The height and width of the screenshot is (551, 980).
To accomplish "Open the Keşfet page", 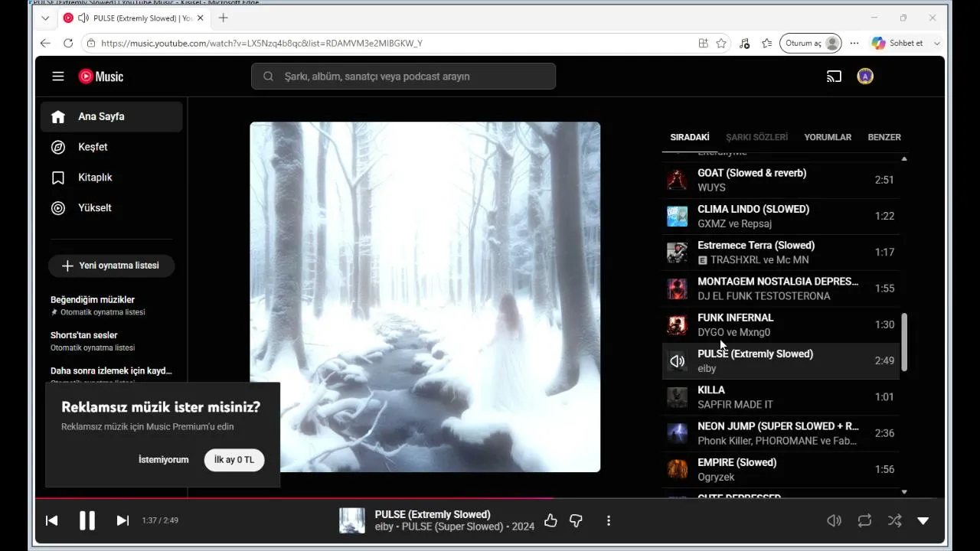I will pyautogui.click(x=112, y=147).
